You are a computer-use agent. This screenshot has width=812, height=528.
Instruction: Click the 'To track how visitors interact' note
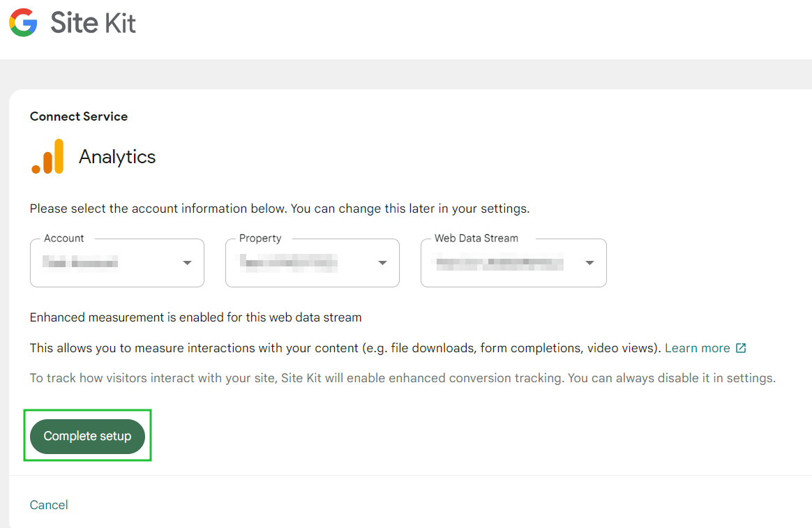[x=403, y=378]
